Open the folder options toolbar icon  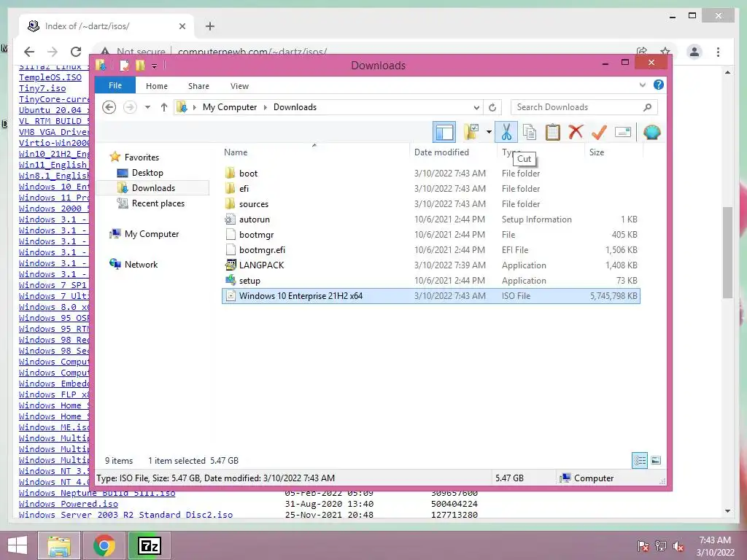[x=471, y=132]
